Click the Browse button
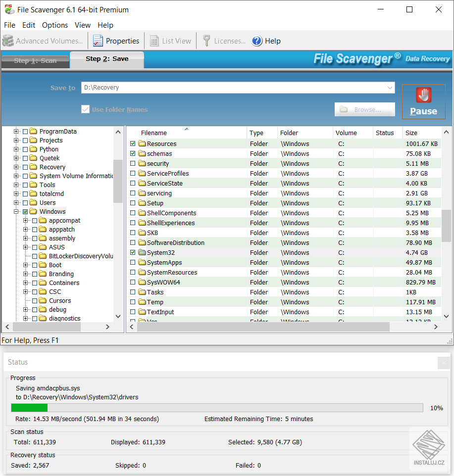The image size is (454, 476). (364, 109)
